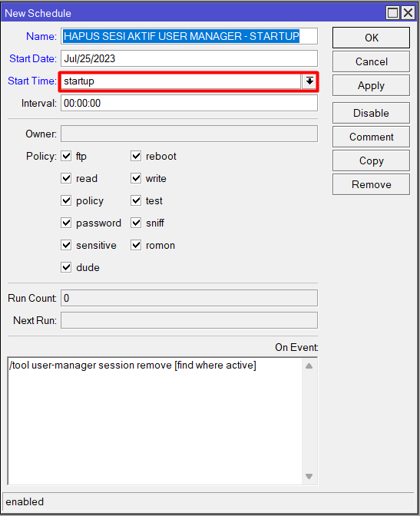This screenshot has height=516, width=420.
Task: Toggle the reboot policy checkbox
Action: (136, 156)
